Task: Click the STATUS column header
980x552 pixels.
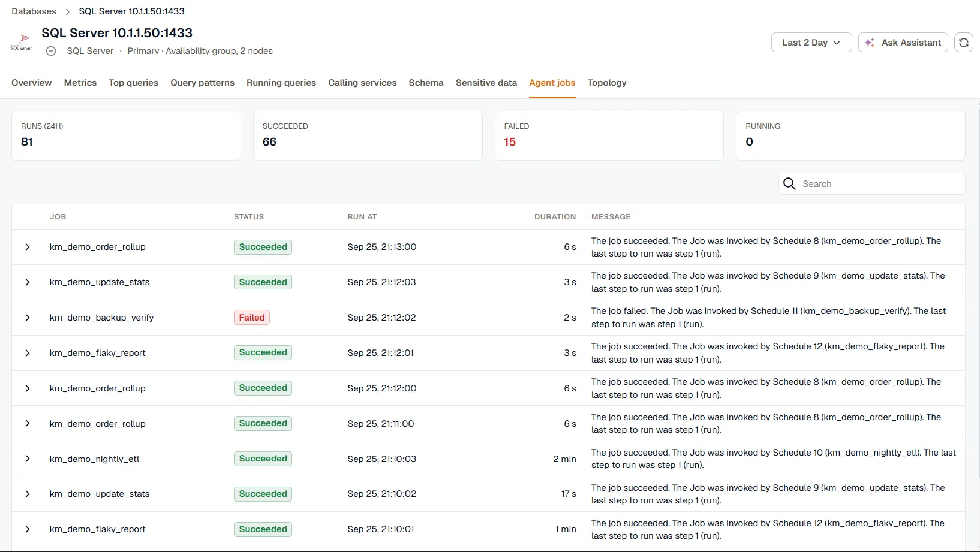Action: click(249, 217)
